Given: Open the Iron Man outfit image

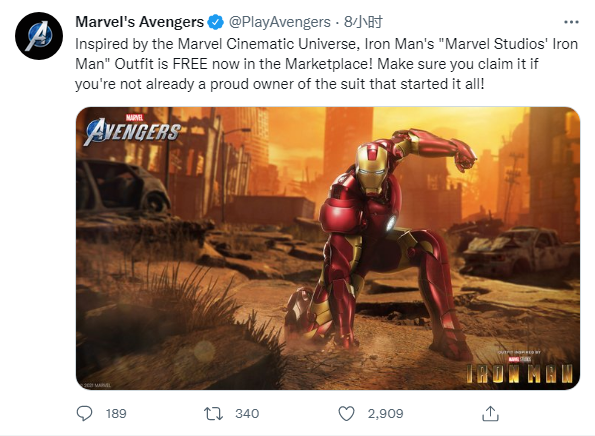Looking at the screenshot, I should click(x=328, y=248).
